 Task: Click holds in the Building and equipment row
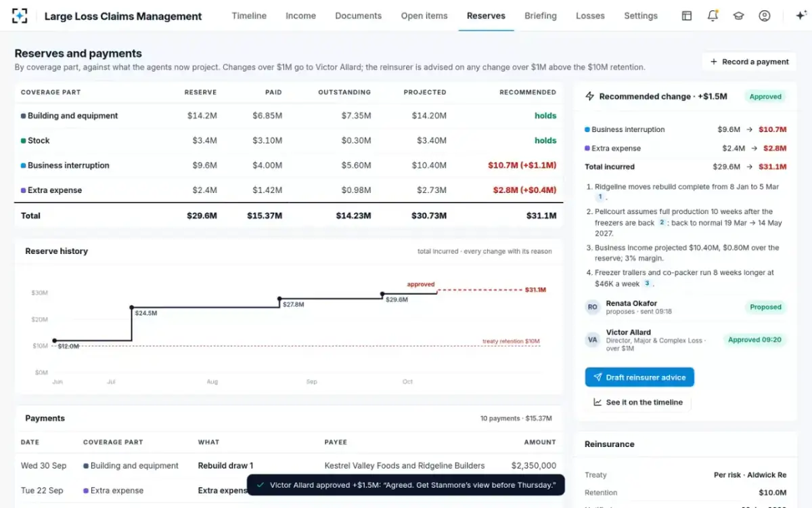point(545,116)
